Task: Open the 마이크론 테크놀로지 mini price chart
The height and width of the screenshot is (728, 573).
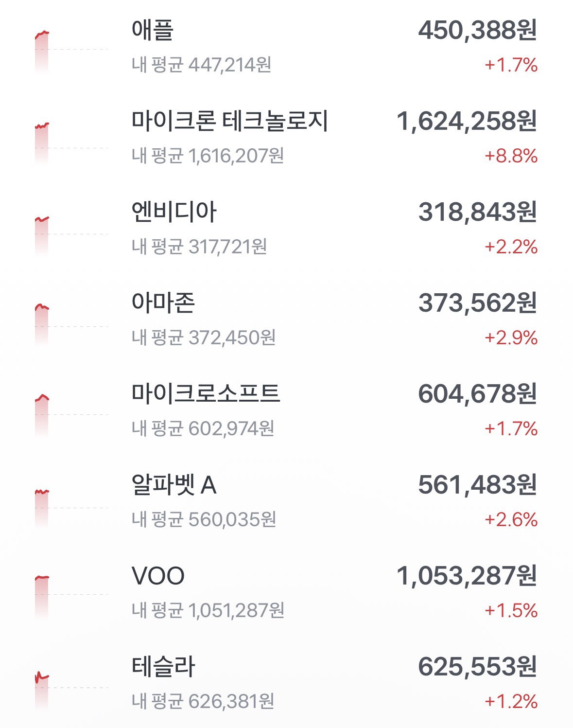Action: point(71,143)
